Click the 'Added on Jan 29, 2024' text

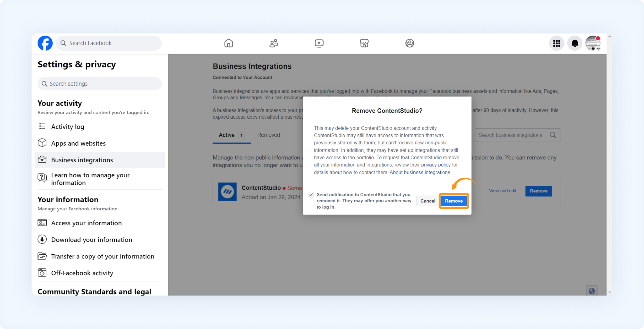click(x=271, y=197)
